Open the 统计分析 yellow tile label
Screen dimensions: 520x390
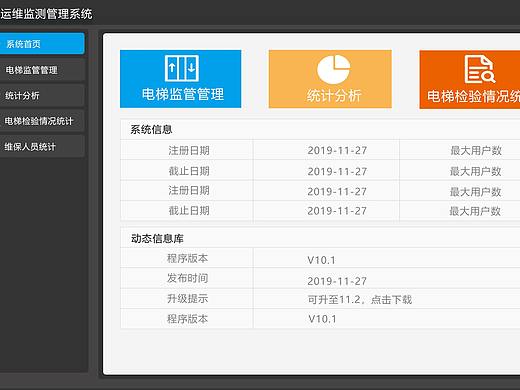click(x=334, y=96)
